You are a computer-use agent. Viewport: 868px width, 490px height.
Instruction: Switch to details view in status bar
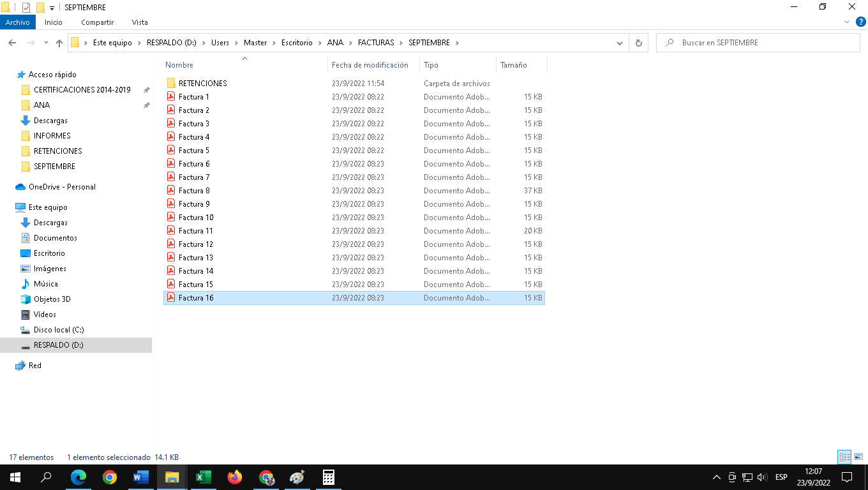tap(845, 457)
